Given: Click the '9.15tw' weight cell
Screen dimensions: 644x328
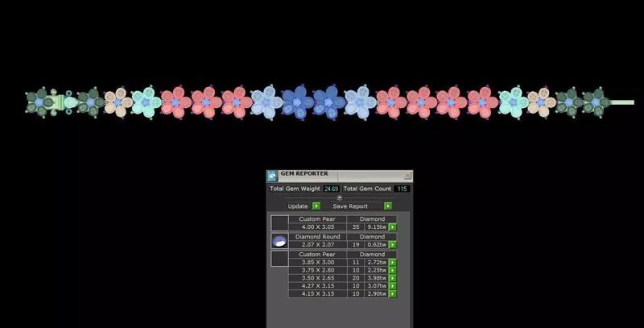Looking at the screenshot, I should 377,227.
